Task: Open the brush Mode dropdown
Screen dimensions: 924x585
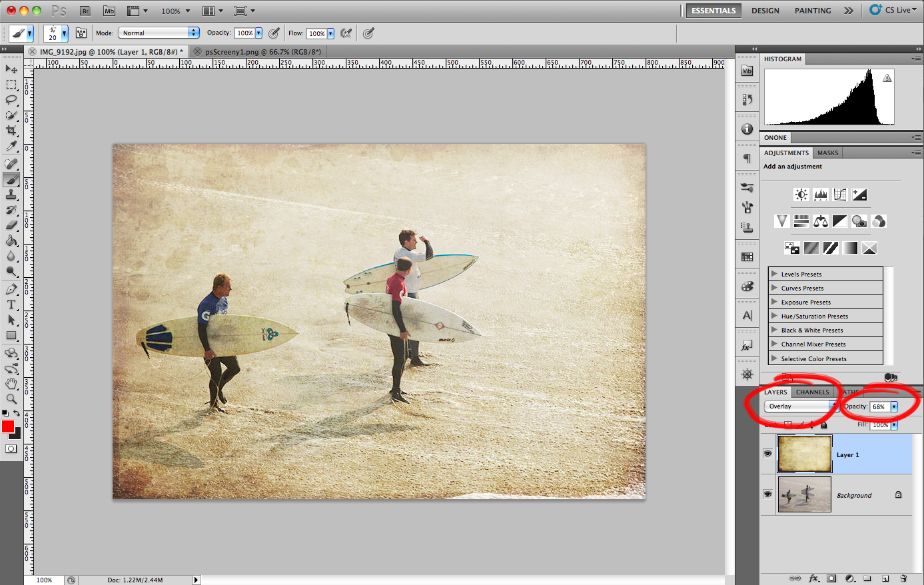Action: click(x=159, y=33)
